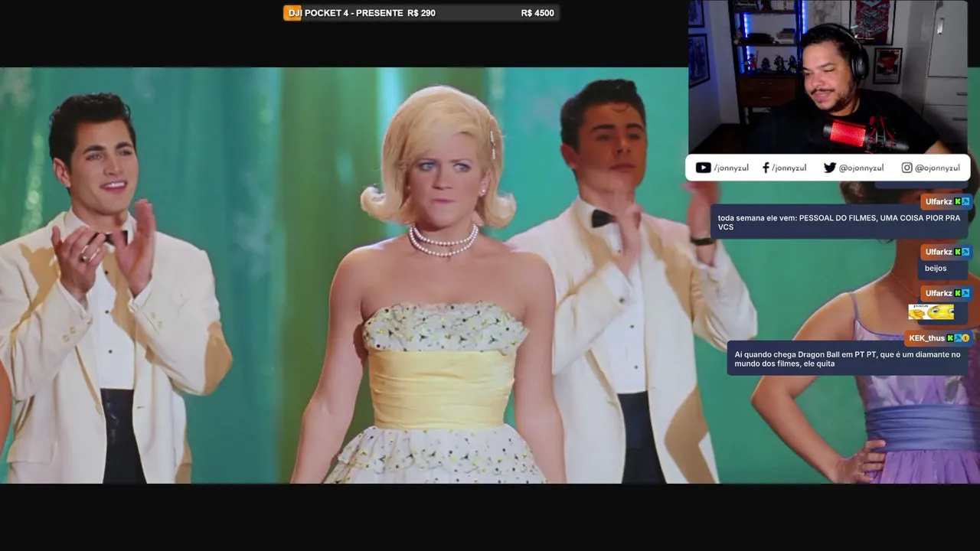Viewport: 980px width, 551px height.
Task: Click the gold number-1 badge beside KEK_thus
Action: point(965,338)
